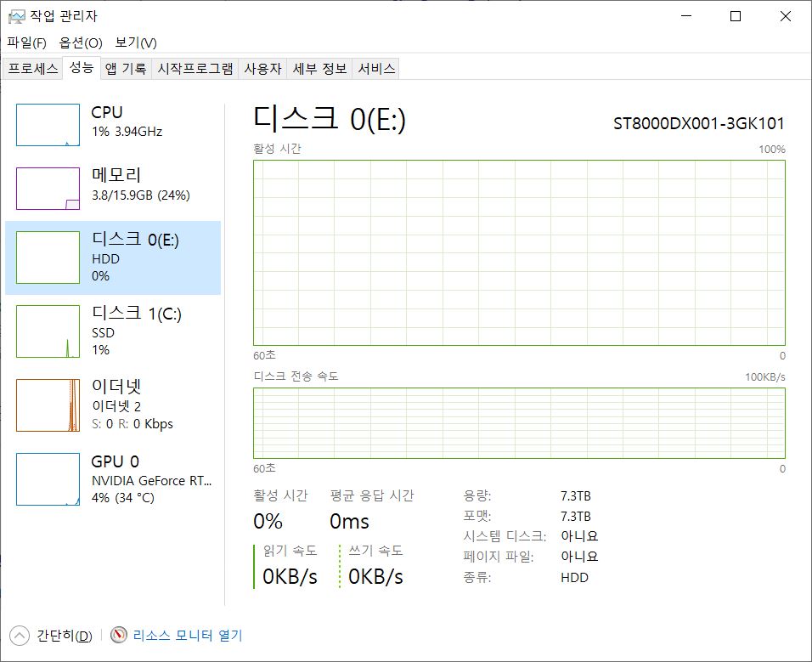
Task: Switch to the 앱 기록 tab
Action: [x=126, y=69]
